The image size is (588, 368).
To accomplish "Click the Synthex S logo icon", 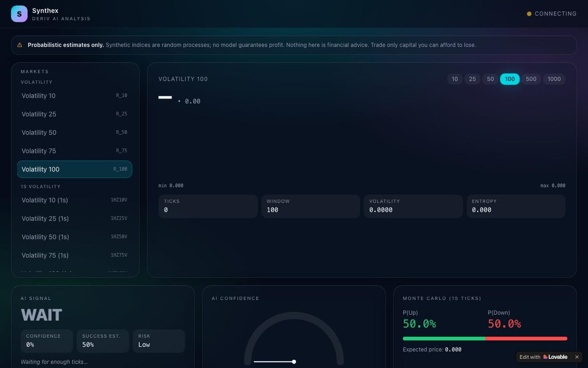I will [19, 14].
